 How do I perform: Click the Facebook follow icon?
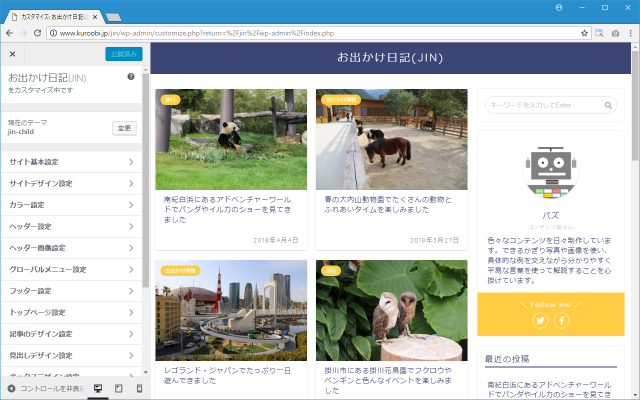[562, 320]
